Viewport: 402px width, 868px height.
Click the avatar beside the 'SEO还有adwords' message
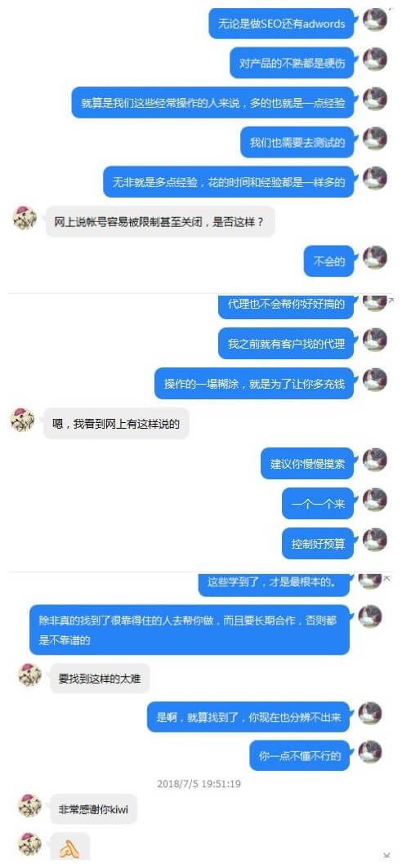point(375,20)
